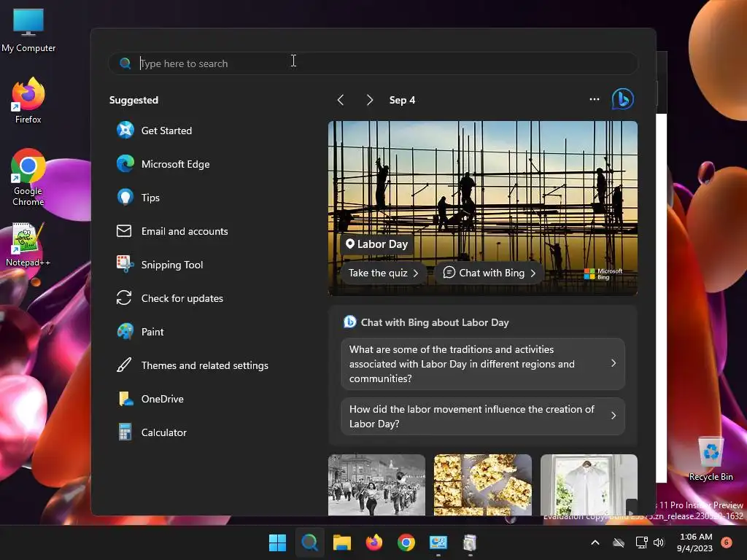Open Get Started app icon
The width and height of the screenshot is (747, 560).
125,130
